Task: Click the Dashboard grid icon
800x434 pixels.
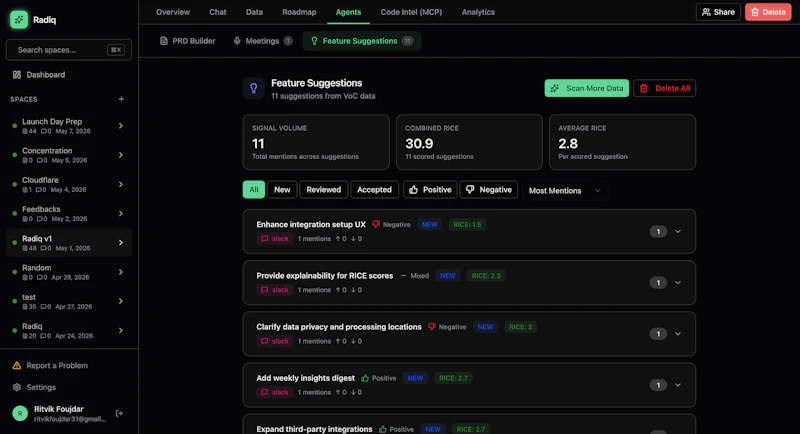Action: [17, 74]
